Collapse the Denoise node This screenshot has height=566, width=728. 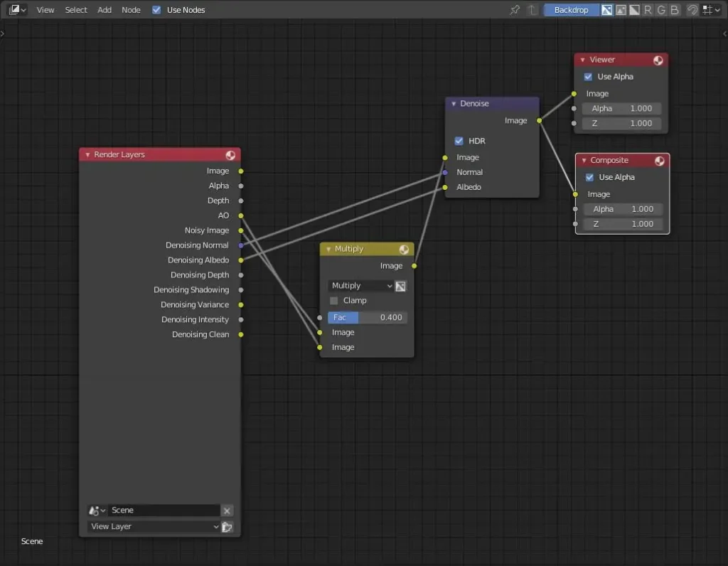[x=454, y=104]
